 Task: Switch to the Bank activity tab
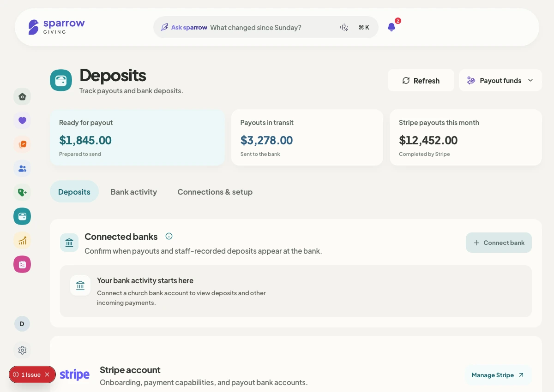[134, 191]
